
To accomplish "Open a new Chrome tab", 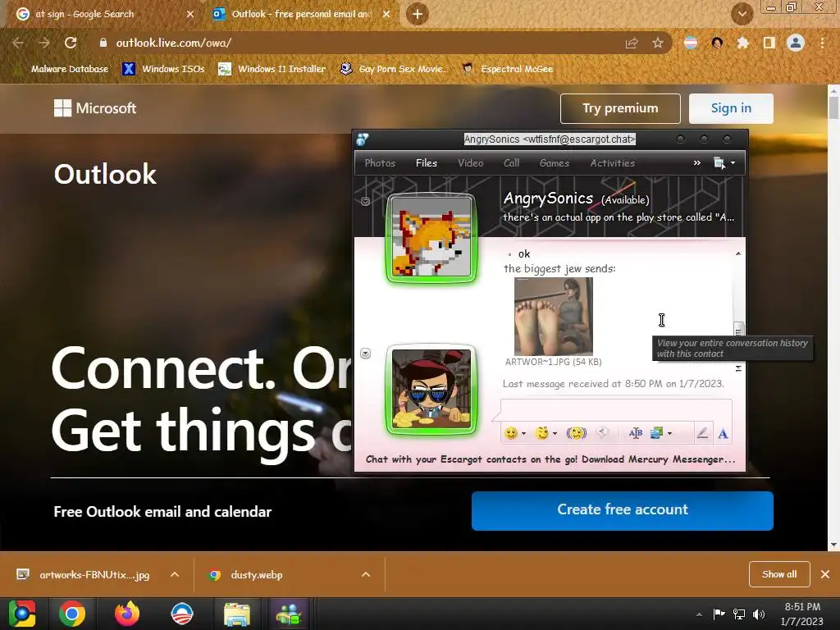I will pos(418,14).
